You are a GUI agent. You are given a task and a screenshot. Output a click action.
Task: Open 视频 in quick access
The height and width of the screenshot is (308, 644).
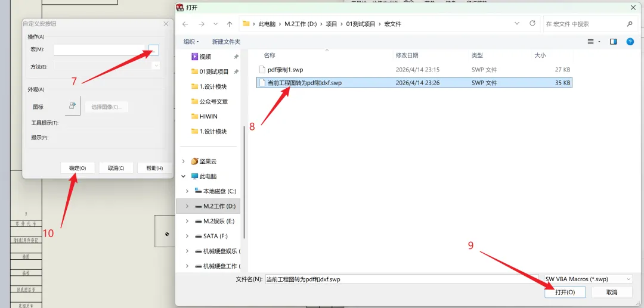[205, 57]
